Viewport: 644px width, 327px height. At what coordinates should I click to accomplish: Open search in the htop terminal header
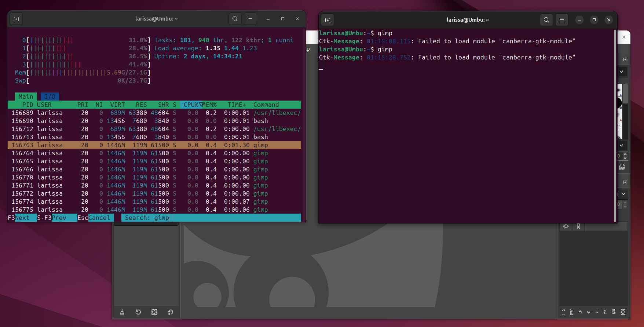235,19
